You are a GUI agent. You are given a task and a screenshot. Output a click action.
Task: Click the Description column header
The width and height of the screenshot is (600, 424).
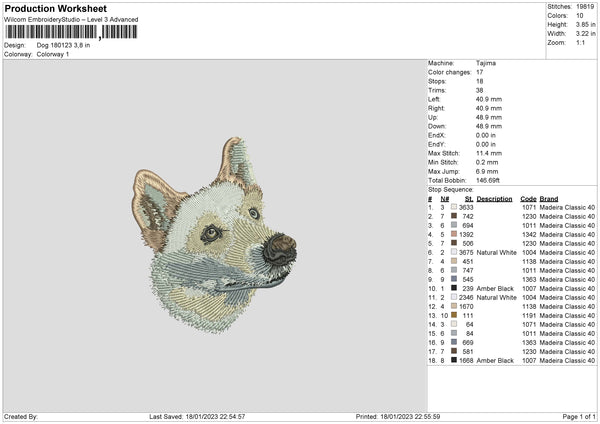[494, 198]
